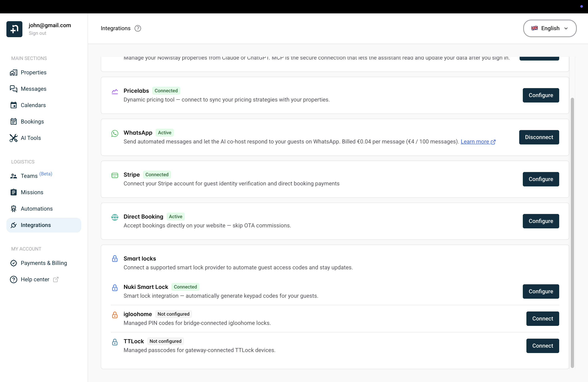Click the Missions clipboard icon
The image size is (588, 382).
click(14, 192)
